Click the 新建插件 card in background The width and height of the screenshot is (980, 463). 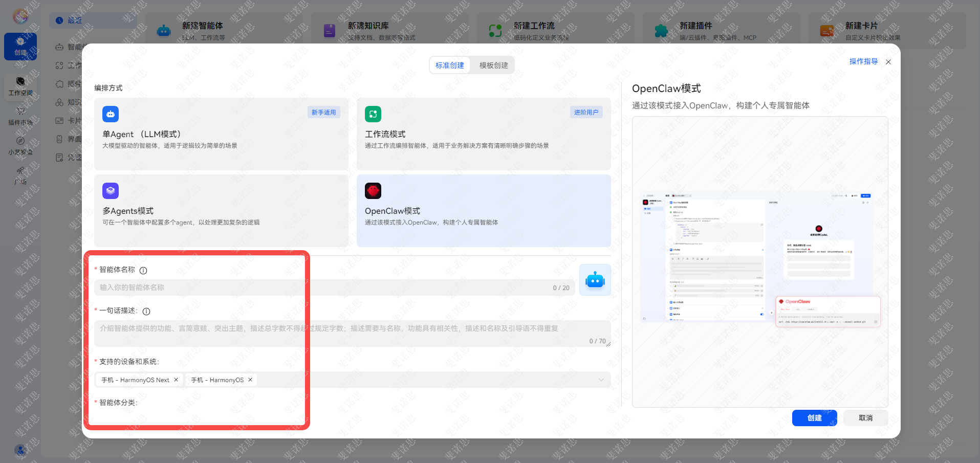[x=722, y=31]
